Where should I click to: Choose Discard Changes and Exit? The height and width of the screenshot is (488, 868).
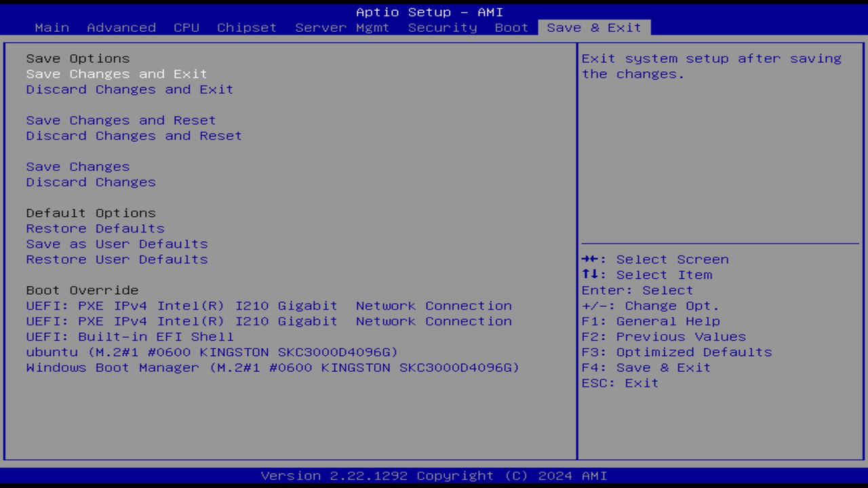[130, 89]
